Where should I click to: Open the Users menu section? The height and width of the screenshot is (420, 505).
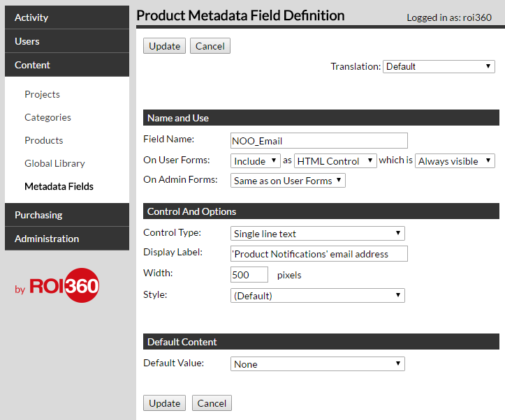point(66,41)
